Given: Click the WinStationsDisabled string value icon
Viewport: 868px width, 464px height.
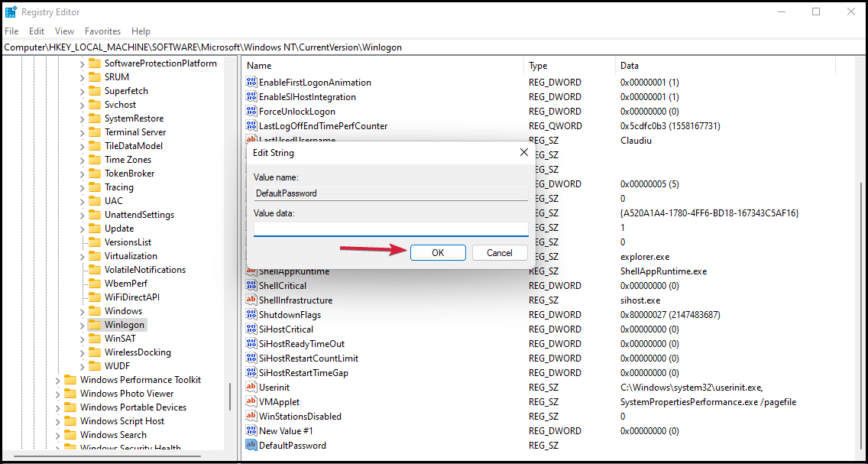Looking at the screenshot, I should pyautogui.click(x=252, y=416).
